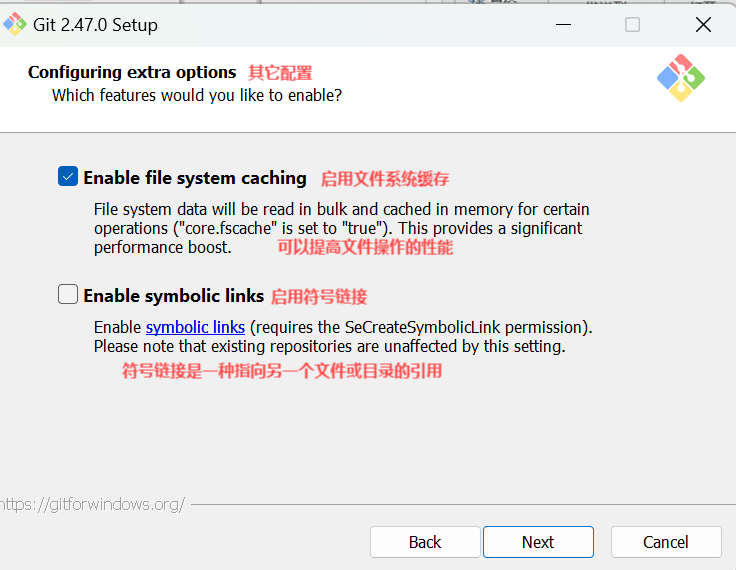This screenshot has height=570, width=736.
Task: Go back with the Back button
Action: [425, 542]
